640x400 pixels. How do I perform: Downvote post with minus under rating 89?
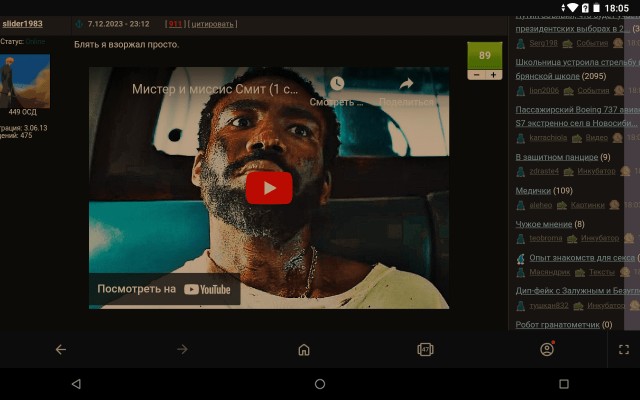[x=476, y=75]
